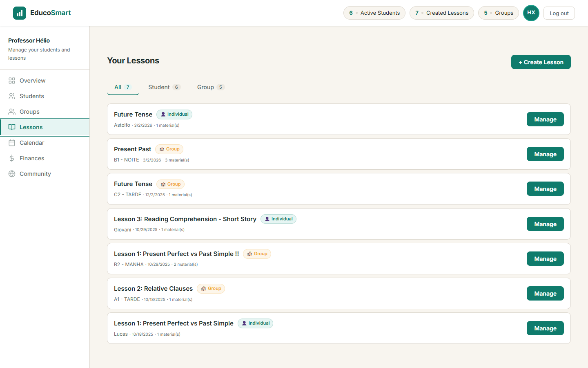
Task: Switch to the Group lessons tab
Action: pyautogui.click(x=210, y=87)
